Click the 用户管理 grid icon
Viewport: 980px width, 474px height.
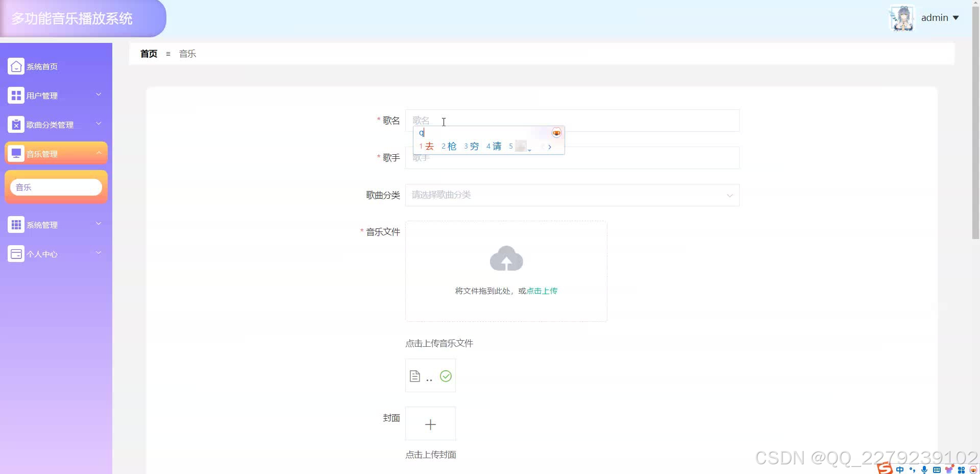[16, 96]
